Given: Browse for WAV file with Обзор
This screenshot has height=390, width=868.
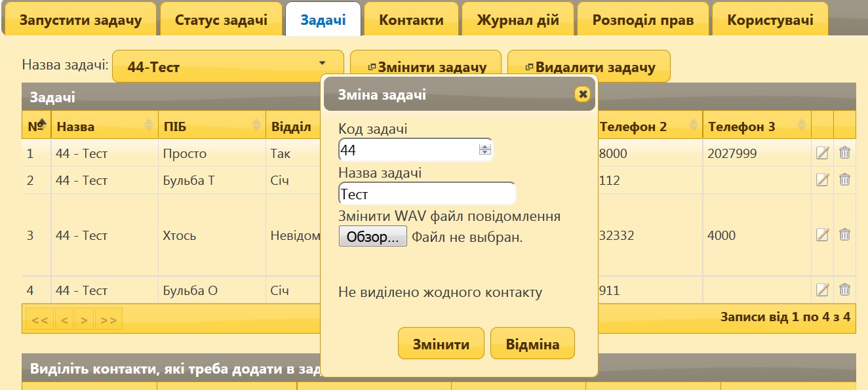Looking at the screenshot, I should [x=373, y=237].
